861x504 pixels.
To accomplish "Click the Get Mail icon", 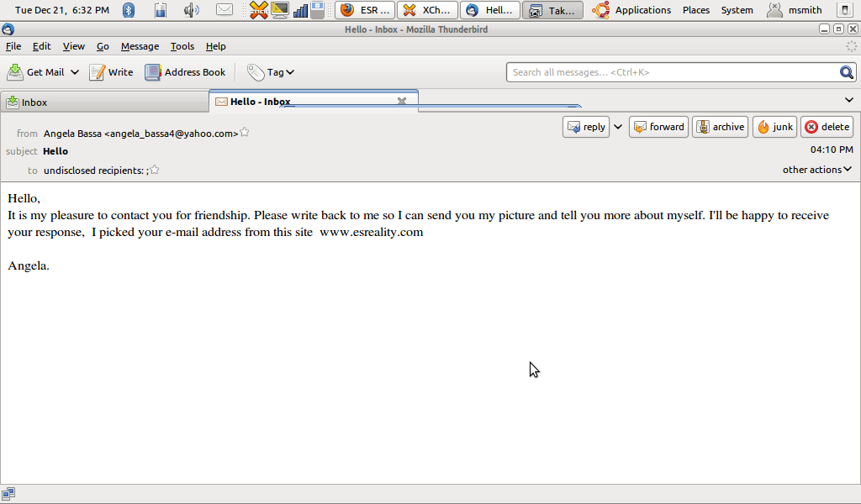I will pos(15,72).
